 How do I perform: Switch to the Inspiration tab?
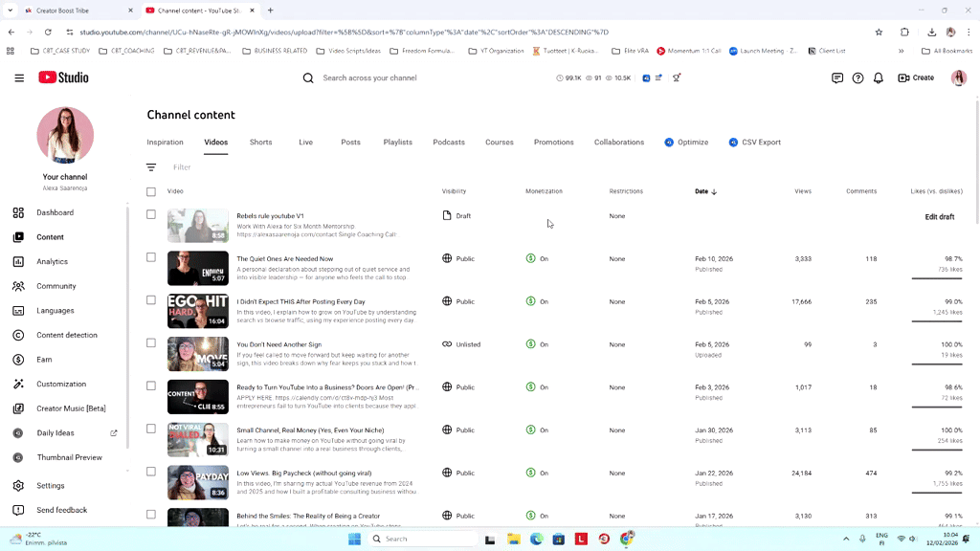tap(165, 143)
